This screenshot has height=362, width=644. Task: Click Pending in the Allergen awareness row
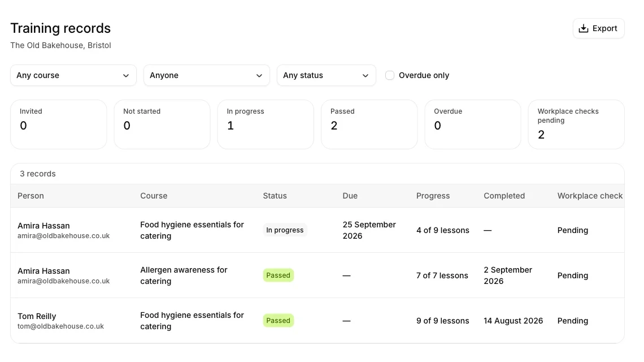(572, 275)
